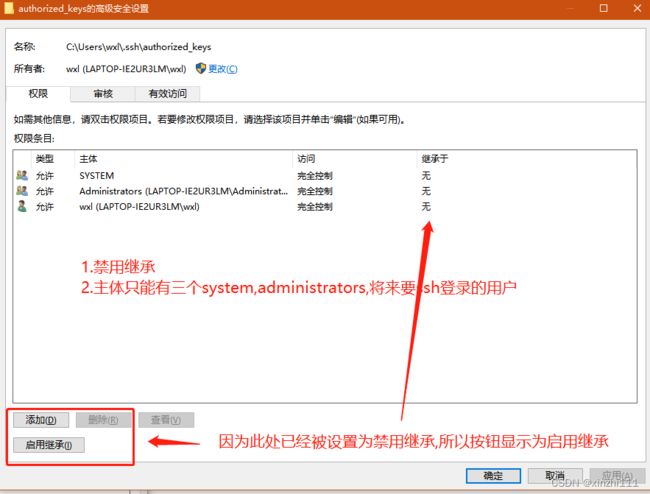Click the folder icon in the title bar
The width and height of the screenshot is (650, 494).
click(8, 8)
